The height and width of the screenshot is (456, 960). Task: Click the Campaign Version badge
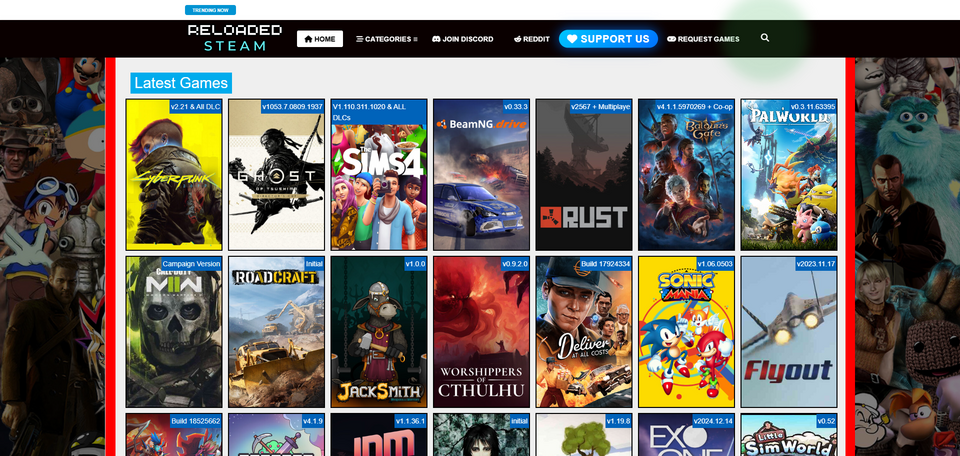pyautogui.click(x=190, y=264)
